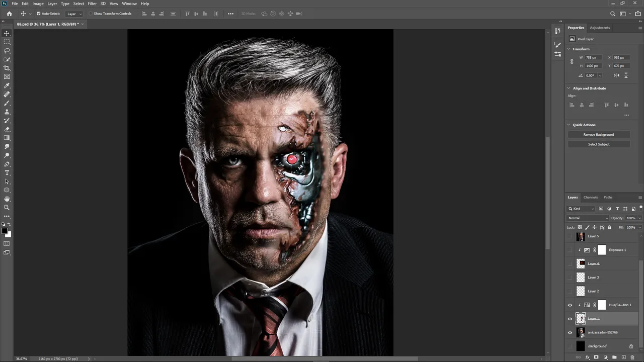Open the Opacity dropdown arrow
The image size is (644, 362).
(x=639, y=218)
